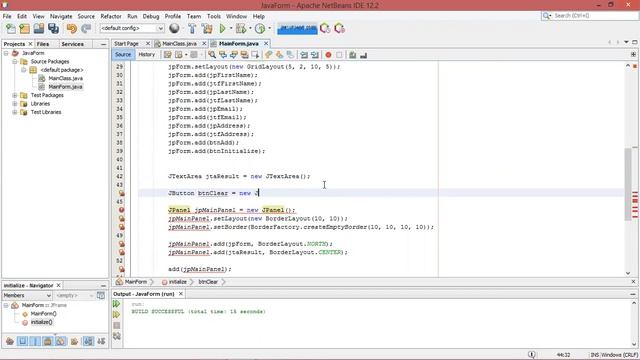The width and height of the screenshot is (640, 360).
Task: Close the Output - JavaForm (run) tab
Action: coord(181,294)
